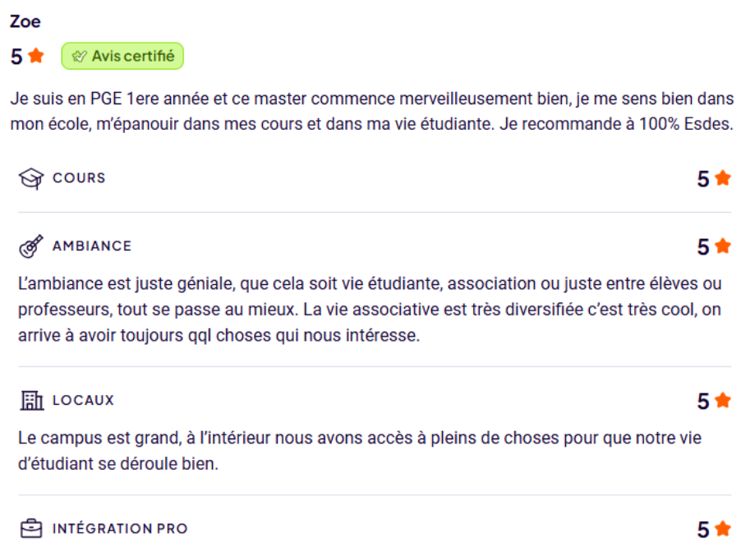Click the orange star beside Zoe's overall rating
Viewport: 750px width, 560px height.
click(x=36, y=56)
